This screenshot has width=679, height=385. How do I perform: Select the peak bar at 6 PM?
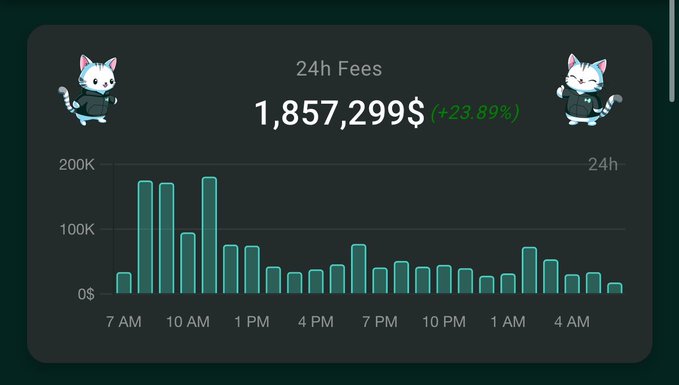tap(359, 269)
